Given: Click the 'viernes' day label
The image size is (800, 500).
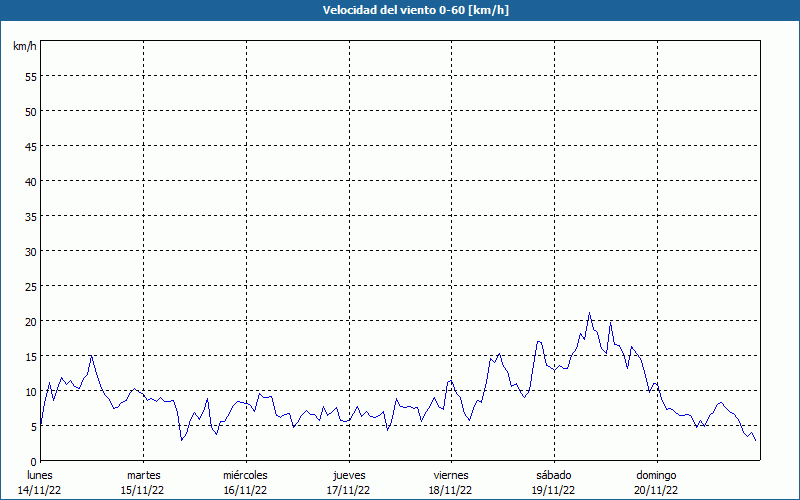Looking at the screenshot, I should (451, 475).
